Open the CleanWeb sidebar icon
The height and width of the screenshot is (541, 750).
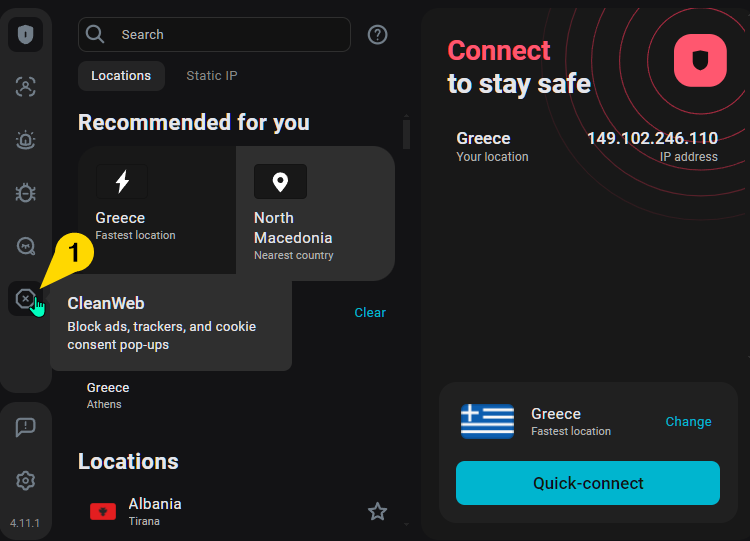pyautogui.click(x=25, y=299)
